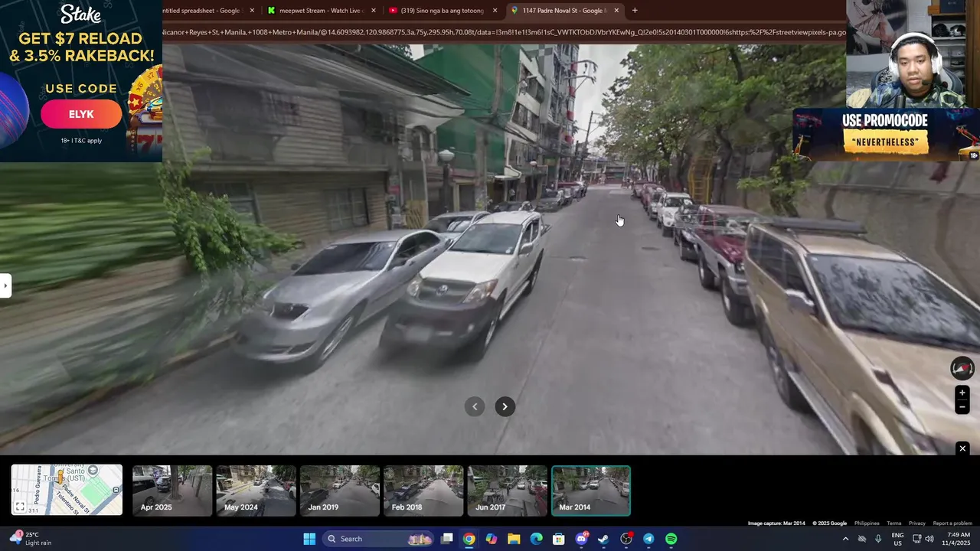Open Discord from the taskbar

pyautogui.click(x=581, y=539)
